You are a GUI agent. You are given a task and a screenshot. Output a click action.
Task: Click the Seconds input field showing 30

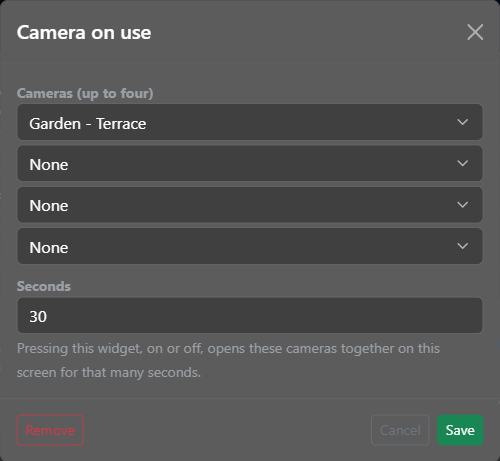(x=250, y=315)
